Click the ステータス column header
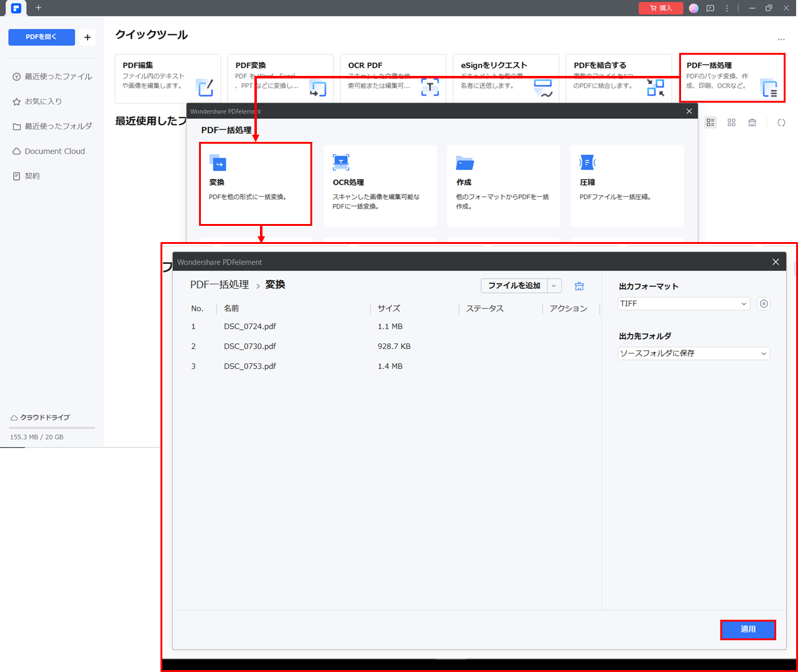Viewport: 798px width, 672px height. click(x=485, y=309)
